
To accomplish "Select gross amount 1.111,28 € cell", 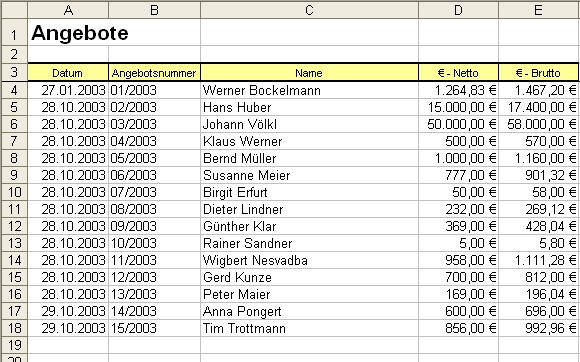I will pyautogui.click(x=539, y=260).
